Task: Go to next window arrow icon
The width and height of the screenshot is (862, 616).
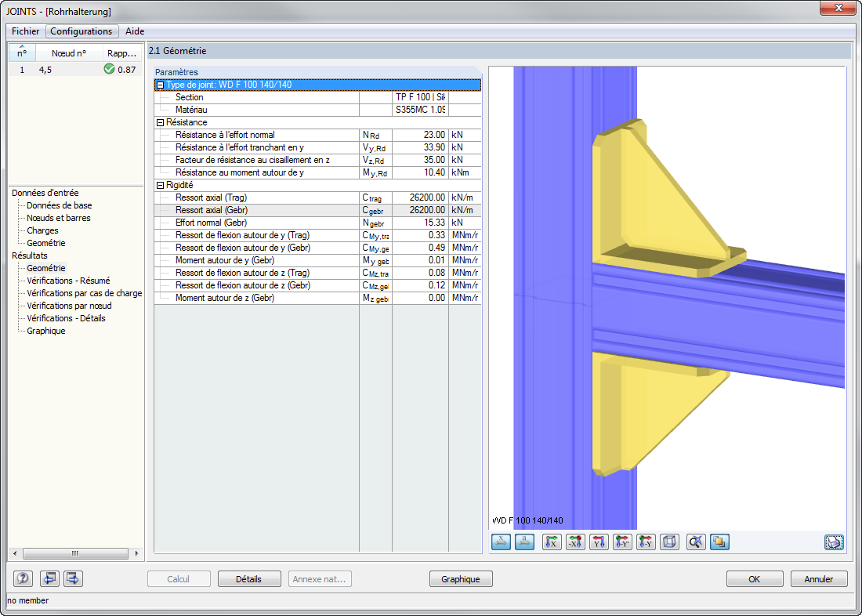Action: pos(73,578)
